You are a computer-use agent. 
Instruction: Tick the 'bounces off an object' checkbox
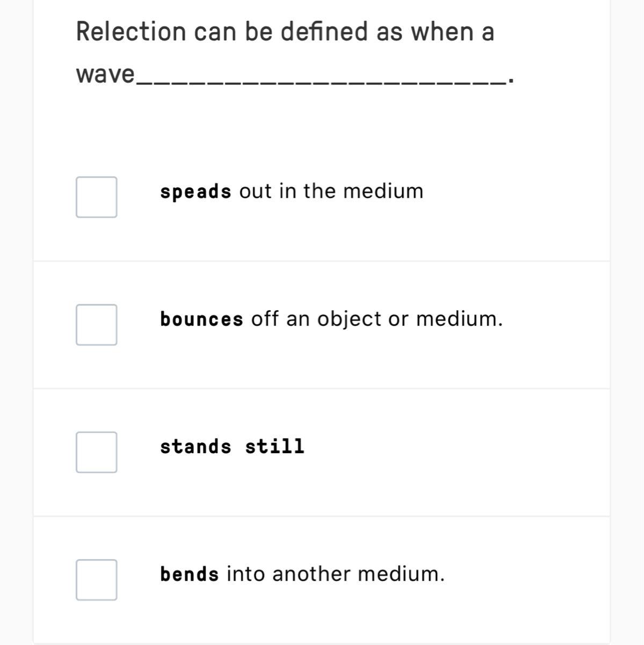pos(96,325)
